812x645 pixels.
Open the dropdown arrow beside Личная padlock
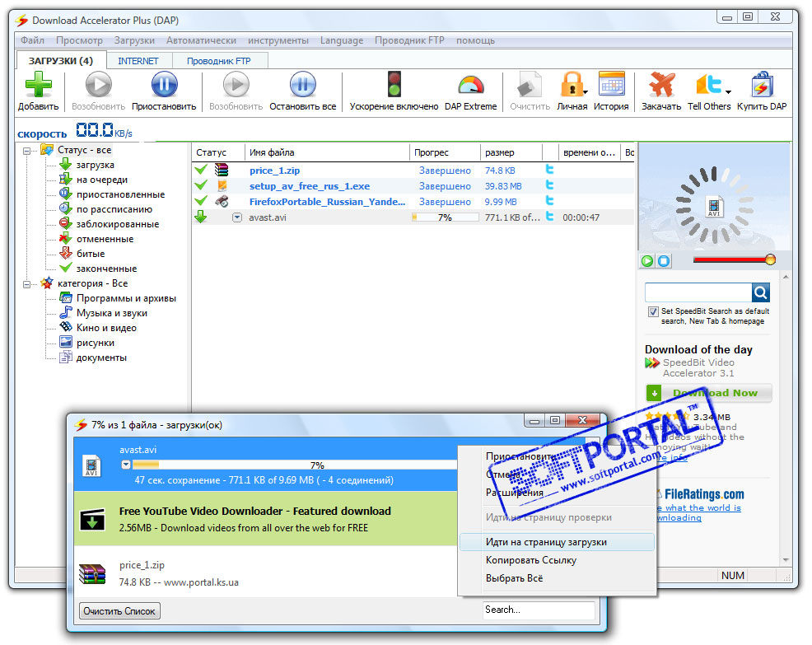586,92
